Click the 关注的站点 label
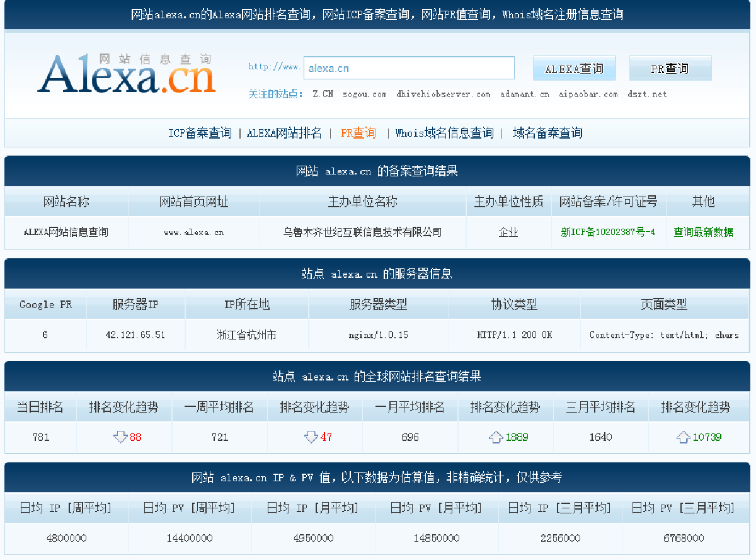Screen dimensions: 756x560 (275, 94)
